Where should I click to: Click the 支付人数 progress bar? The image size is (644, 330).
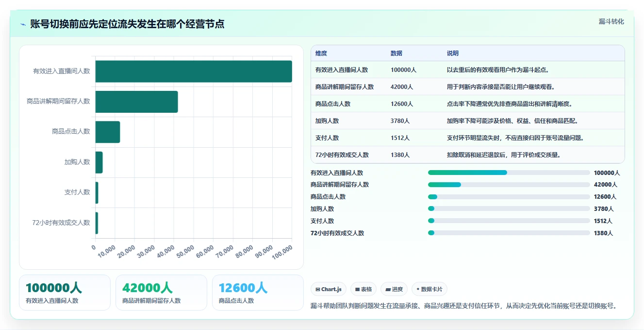(x=509, y=221)
